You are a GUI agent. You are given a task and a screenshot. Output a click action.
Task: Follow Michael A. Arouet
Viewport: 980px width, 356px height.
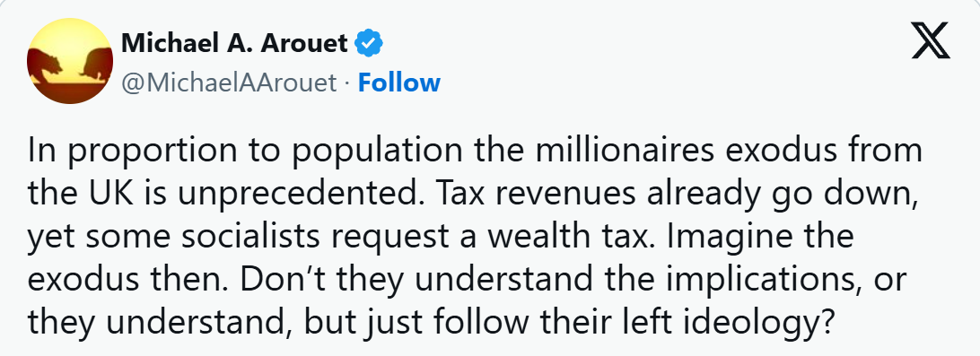[x=398, y=82]
